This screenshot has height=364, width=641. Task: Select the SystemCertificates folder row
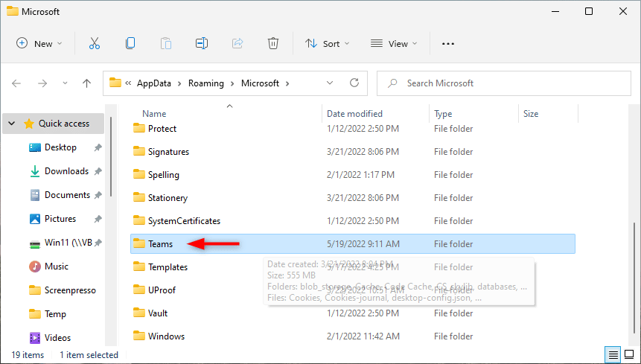(352, 221)
